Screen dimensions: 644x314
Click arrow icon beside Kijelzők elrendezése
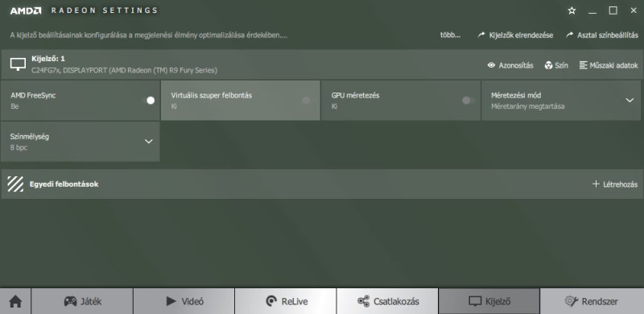point(481,35)
